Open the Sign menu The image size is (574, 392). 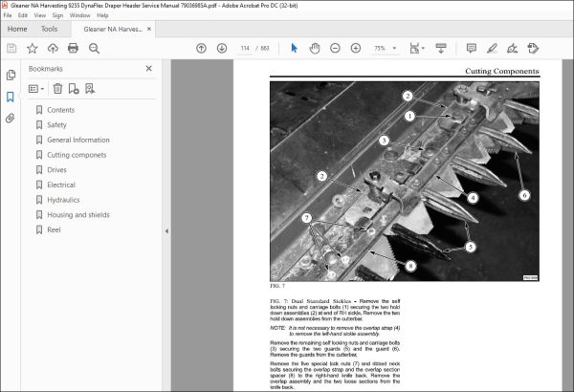[x=57, y=15]
